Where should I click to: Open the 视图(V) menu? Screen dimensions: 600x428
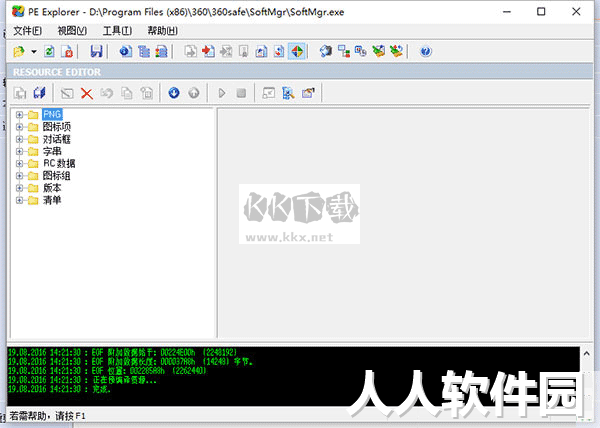pos(72,31)
